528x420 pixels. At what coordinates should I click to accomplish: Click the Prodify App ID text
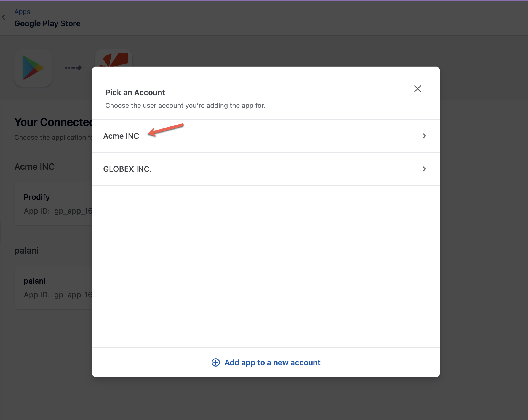58,211
